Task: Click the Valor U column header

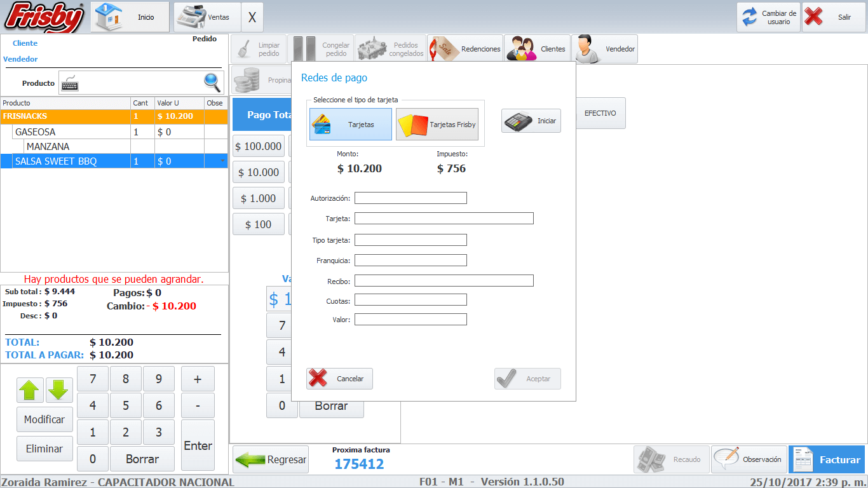Action: [179, 103]
